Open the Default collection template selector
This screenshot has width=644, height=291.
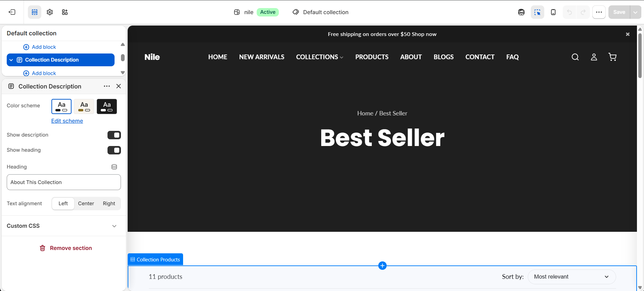pos(320,12)
